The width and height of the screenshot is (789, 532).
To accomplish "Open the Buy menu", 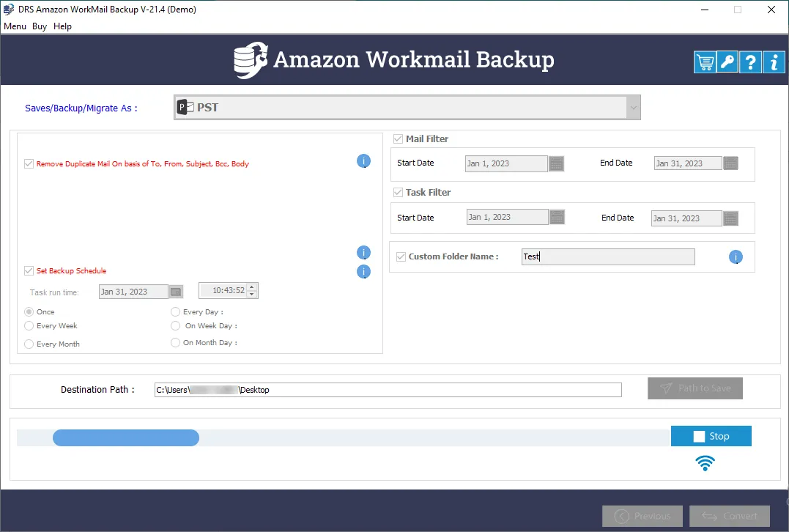I will point(40,26).
